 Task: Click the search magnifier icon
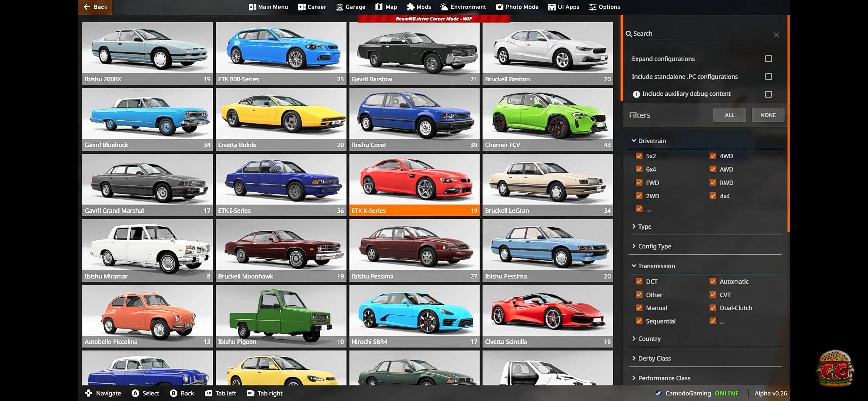point(629,34)
